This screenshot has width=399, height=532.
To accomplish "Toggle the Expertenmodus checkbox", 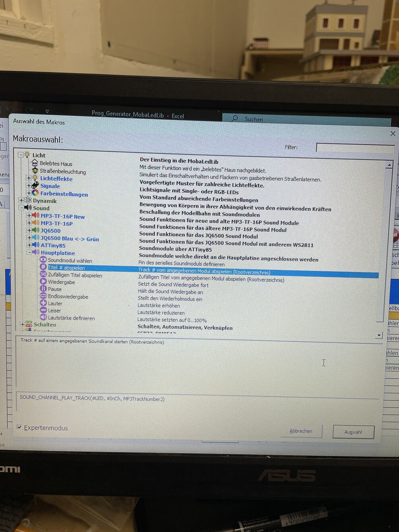I will (x=19, y=427).
